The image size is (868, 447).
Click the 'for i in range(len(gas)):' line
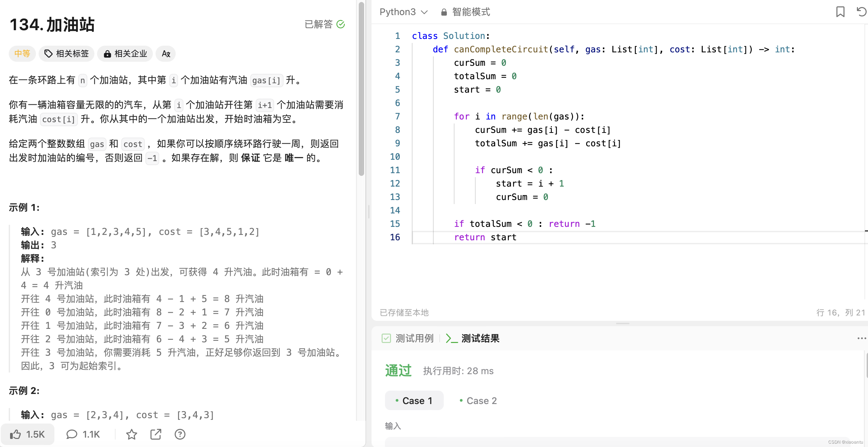(x=519, y=116)
